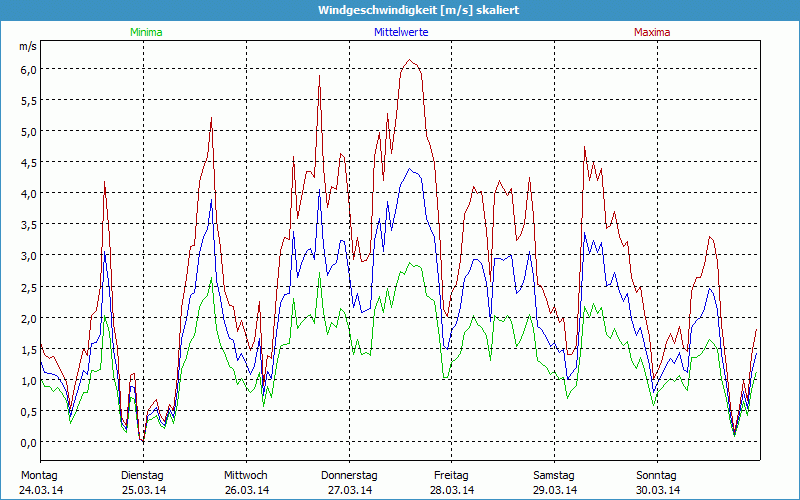This screenshot has height=500, width=800.
Task: Select the red 'Maxima' legend label
Action: pyautogui.click(x=652, y=32)
